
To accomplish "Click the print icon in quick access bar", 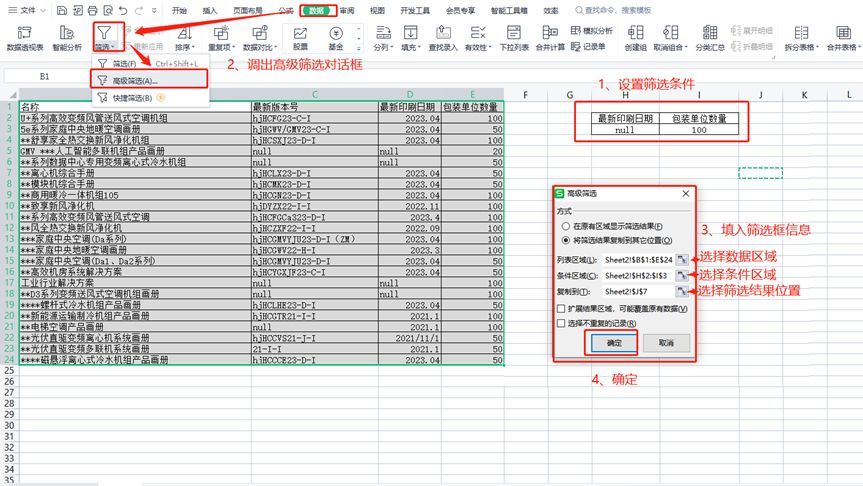I will click(x=92, y=10).
